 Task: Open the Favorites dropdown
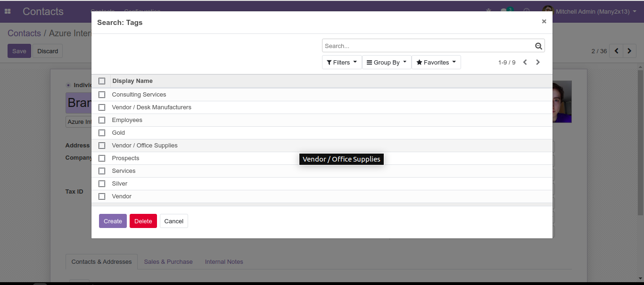coord(436,62)
